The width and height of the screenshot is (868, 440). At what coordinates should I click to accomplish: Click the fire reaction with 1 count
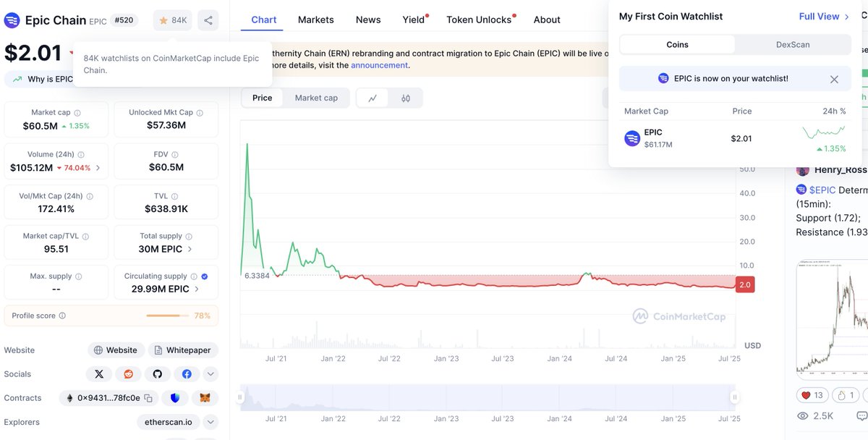tap(846, 395)
